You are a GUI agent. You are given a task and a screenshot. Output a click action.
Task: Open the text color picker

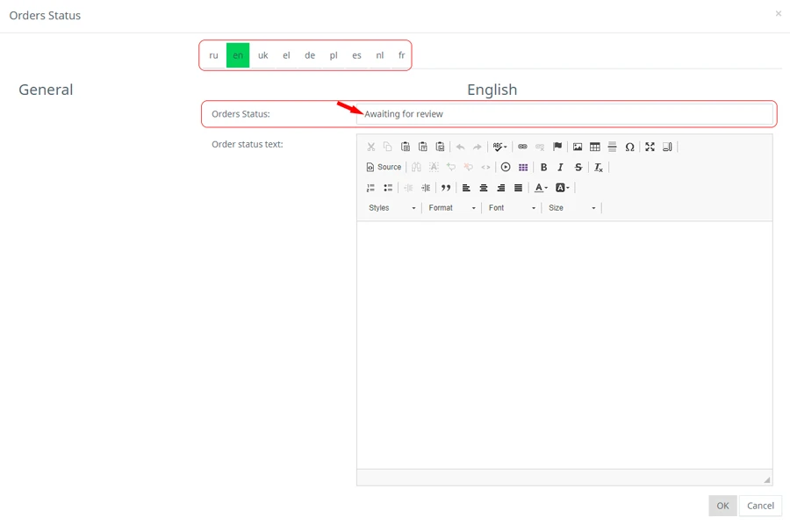click(x=542, y=188)
